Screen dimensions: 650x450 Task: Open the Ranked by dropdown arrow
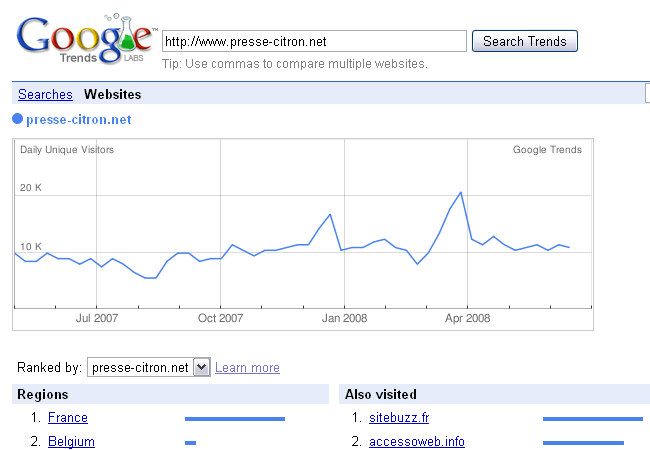[x=202, y=367]
